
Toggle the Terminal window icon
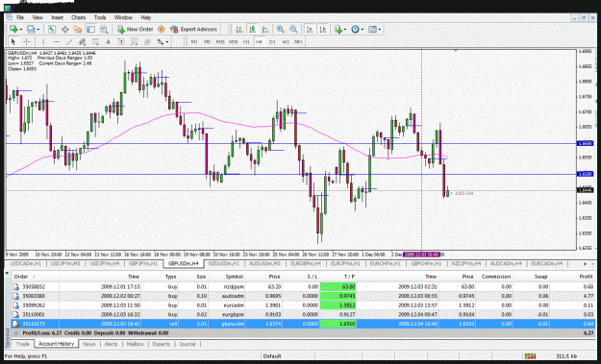point(90,29)
